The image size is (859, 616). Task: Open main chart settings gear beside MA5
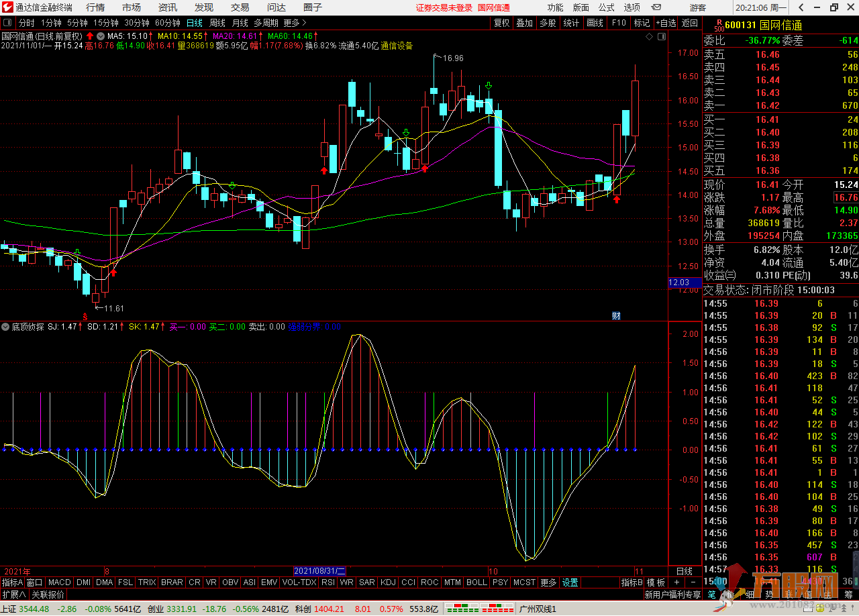pyautogui.click(x=100, y=36)
